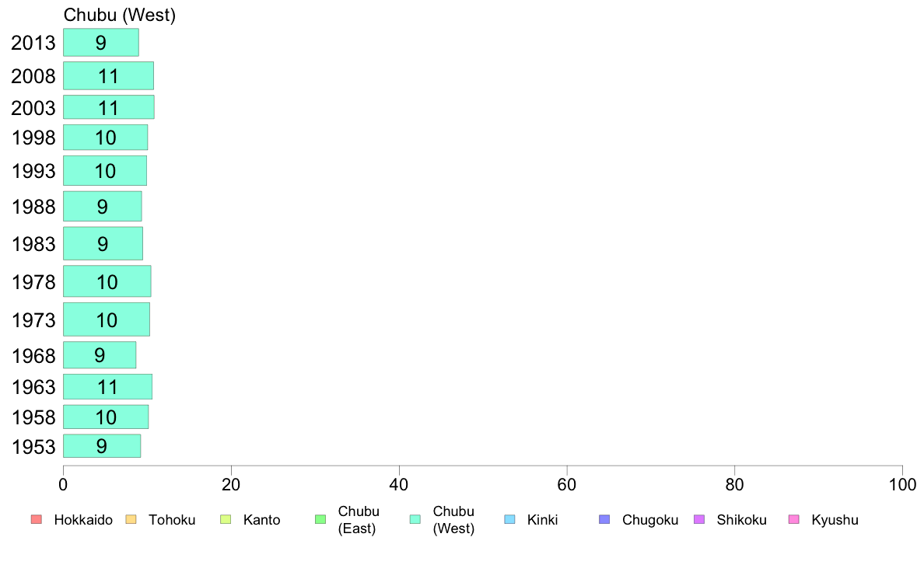The width and height of the screenshot is (924, 572).
Task: Select the 1953 bar at the bottom
Action: [x=102, y=446]
